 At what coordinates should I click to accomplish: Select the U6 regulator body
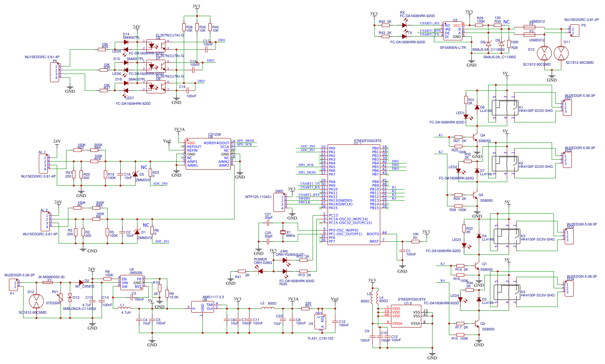pyautogui.click(x=202, y=307)
